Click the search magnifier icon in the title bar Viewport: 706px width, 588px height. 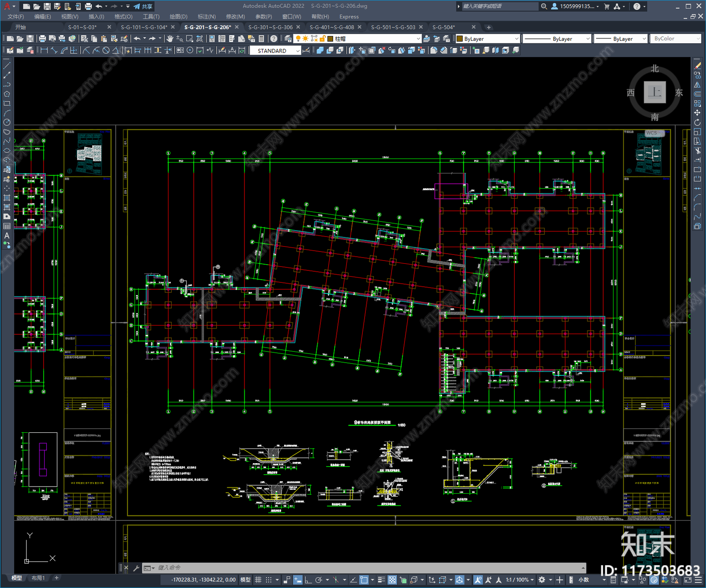coord(544,6)
